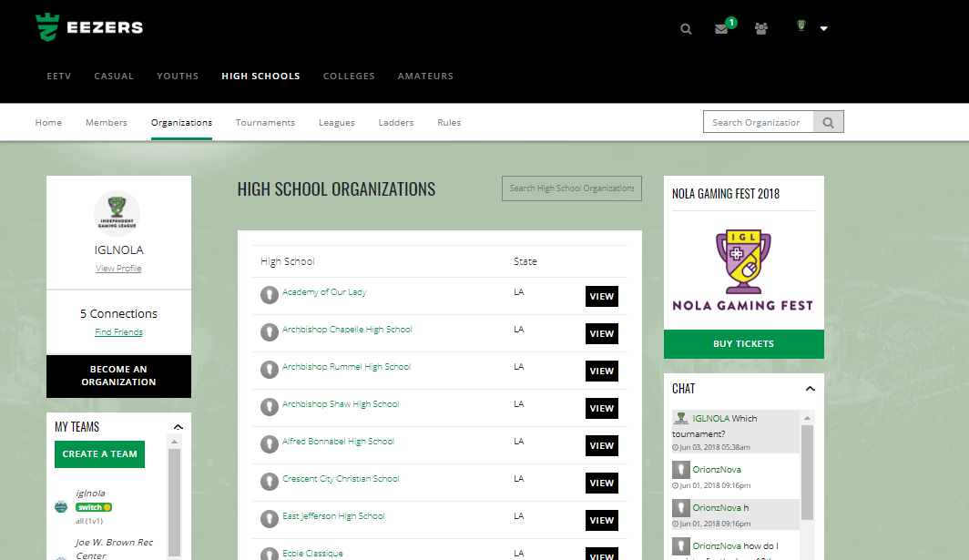Image resolution: width=969 pixels, height=560 pixels.
Task: Select the Organizations tab
Action: click(182, 122)
